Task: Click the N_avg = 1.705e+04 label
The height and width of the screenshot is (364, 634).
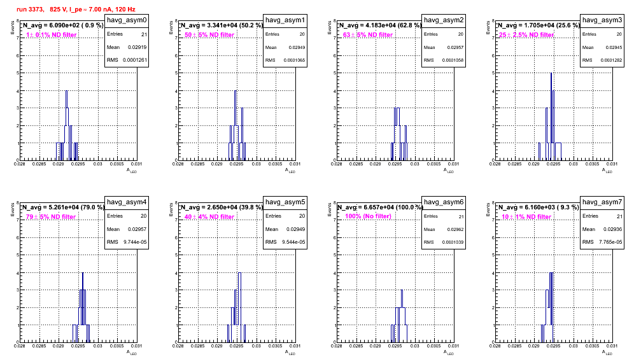Action: pos(539,25)
